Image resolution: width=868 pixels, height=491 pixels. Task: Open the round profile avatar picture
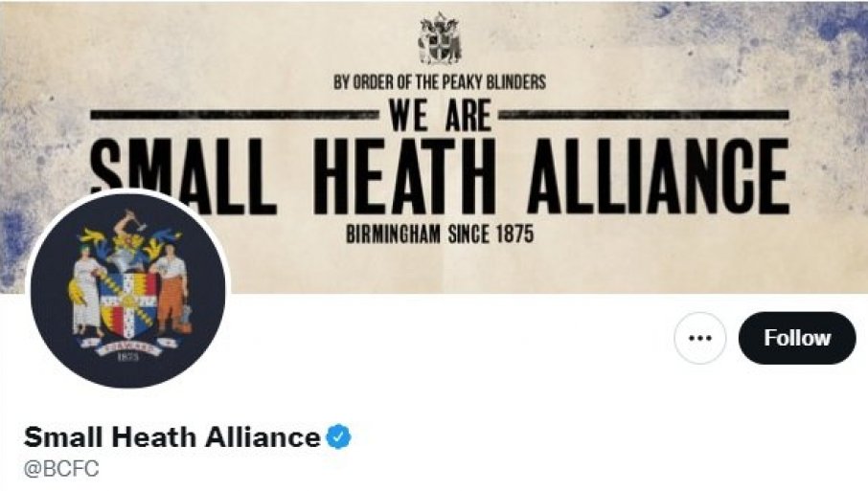(127, 291)
